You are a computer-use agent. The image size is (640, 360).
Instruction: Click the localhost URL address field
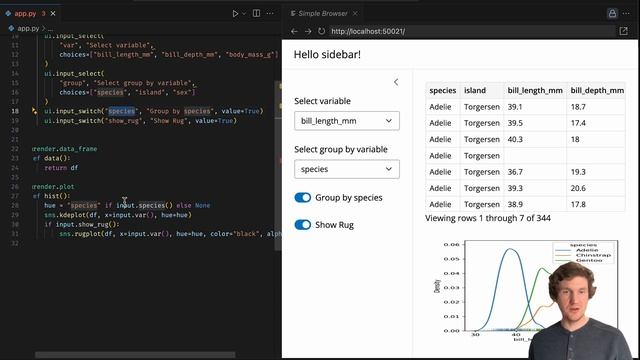click(x=471, y=31)
